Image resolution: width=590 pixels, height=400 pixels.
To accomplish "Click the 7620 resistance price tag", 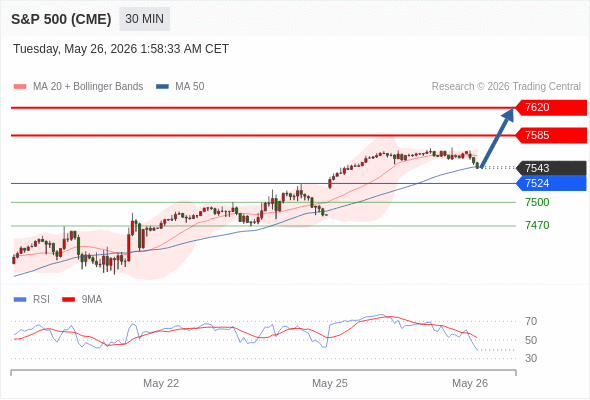I will click(551, 108).
